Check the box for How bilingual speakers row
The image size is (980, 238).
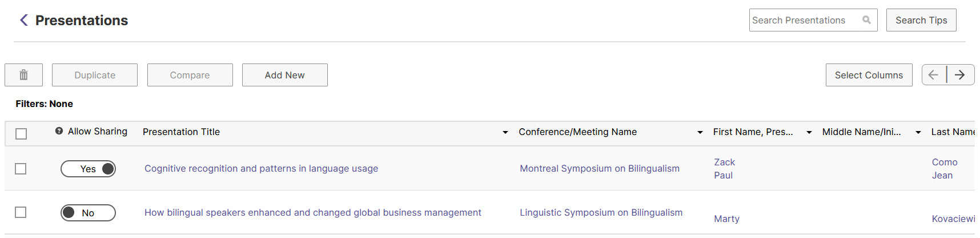click(x=21, y=212)
